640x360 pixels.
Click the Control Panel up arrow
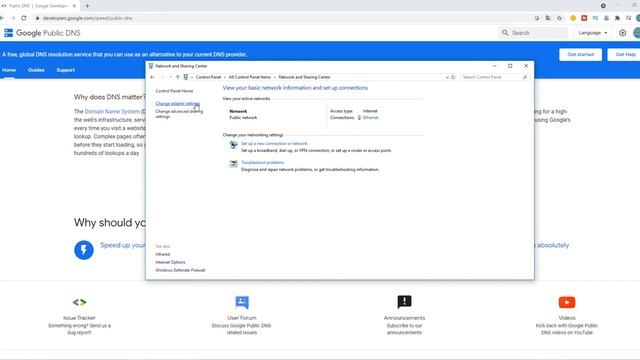coord(178,77)
